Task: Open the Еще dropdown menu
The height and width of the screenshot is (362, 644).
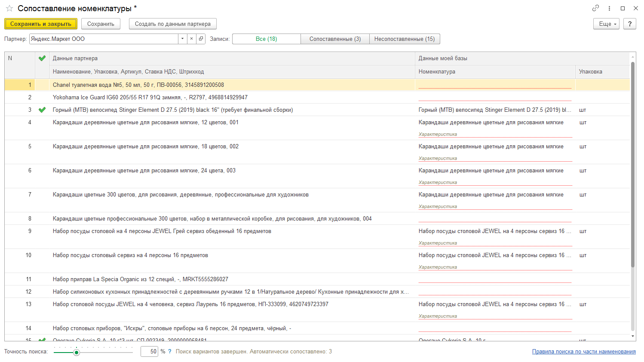Action: click(607, 24)
